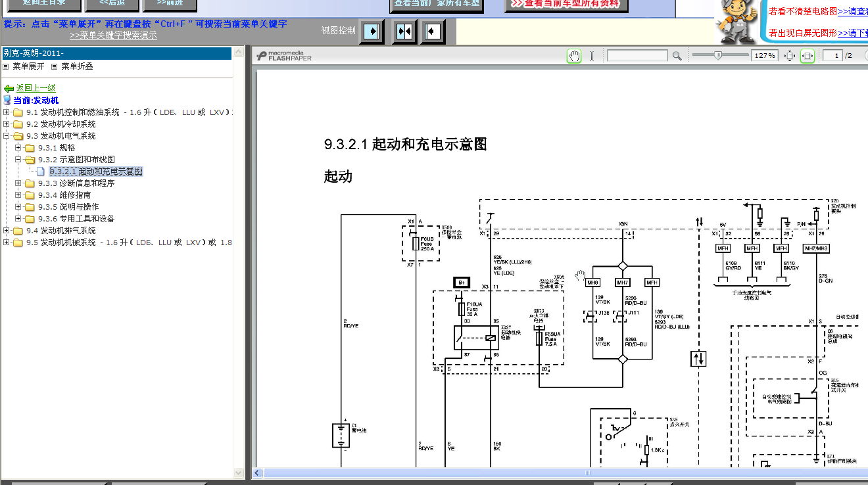Click the 菜单展开 expand-all option
The width and height of the screenshot is (868, 485).
[28, 66]
